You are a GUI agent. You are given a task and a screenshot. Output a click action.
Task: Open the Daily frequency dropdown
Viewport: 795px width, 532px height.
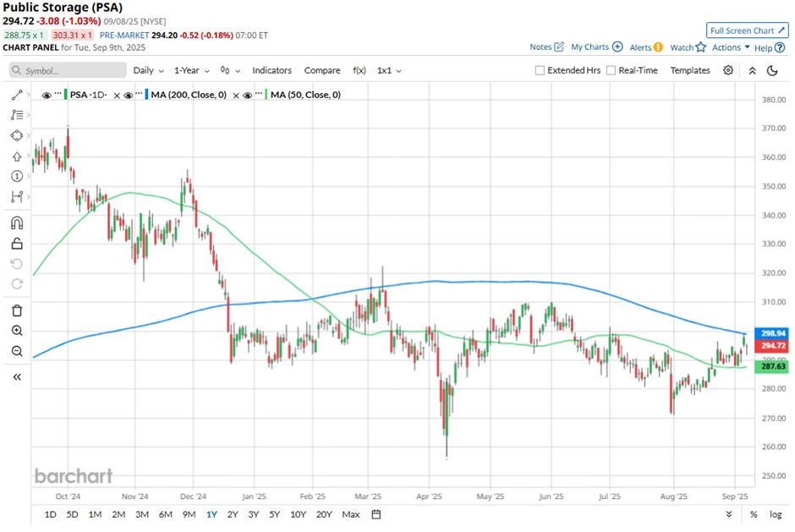click(148, 70)
